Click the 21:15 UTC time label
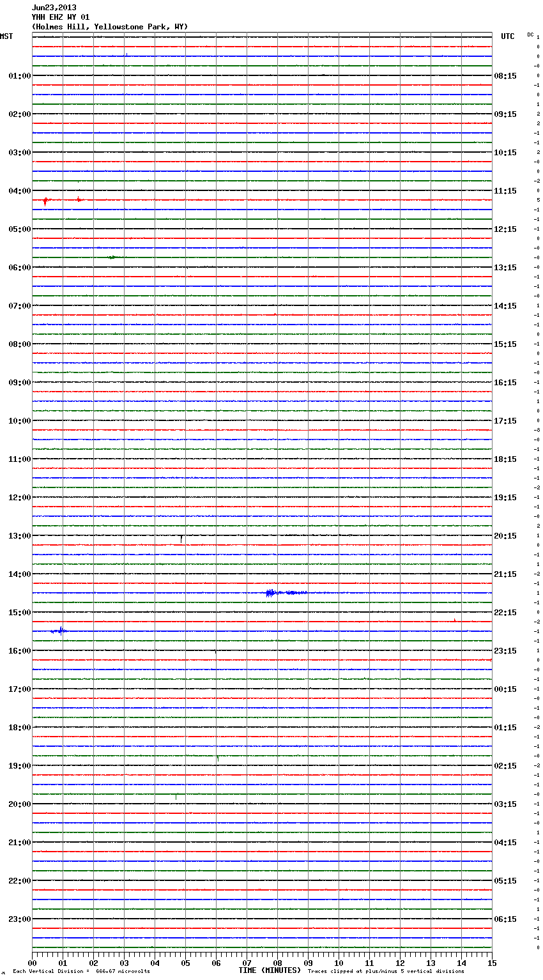Viewport: 543px width, 980px height. click(x=505, y=574)
